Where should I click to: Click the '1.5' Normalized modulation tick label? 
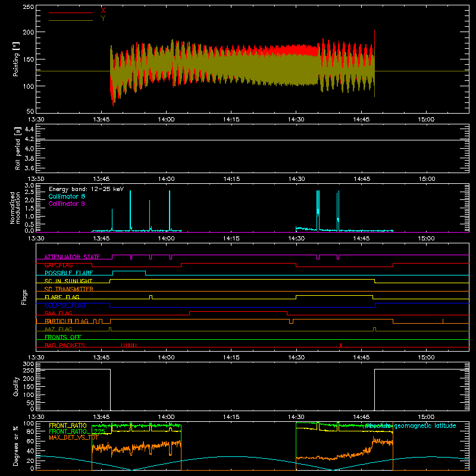click(29, 208)
